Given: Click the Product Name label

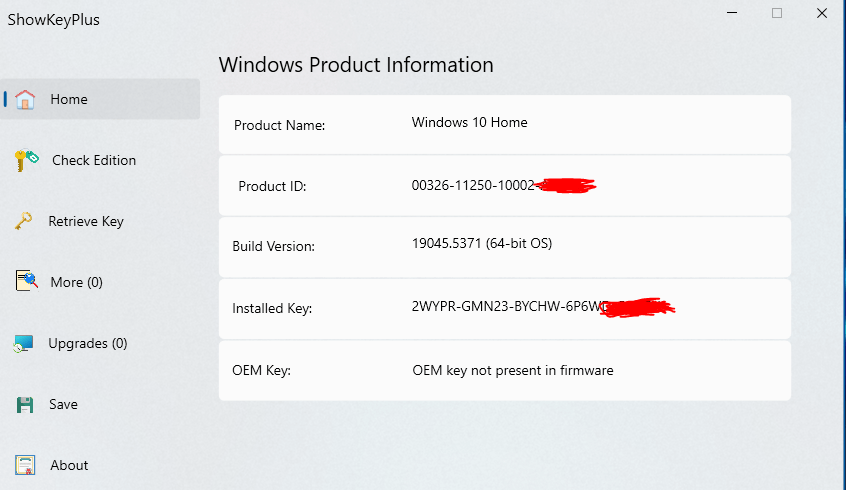Looking at the screenshot, I should 279,126.
